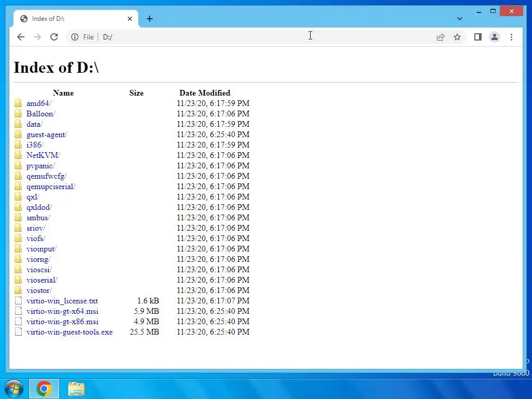Reload the page with the refresh icon
This screenshot has height=399, width=532.
pos(54,37)
